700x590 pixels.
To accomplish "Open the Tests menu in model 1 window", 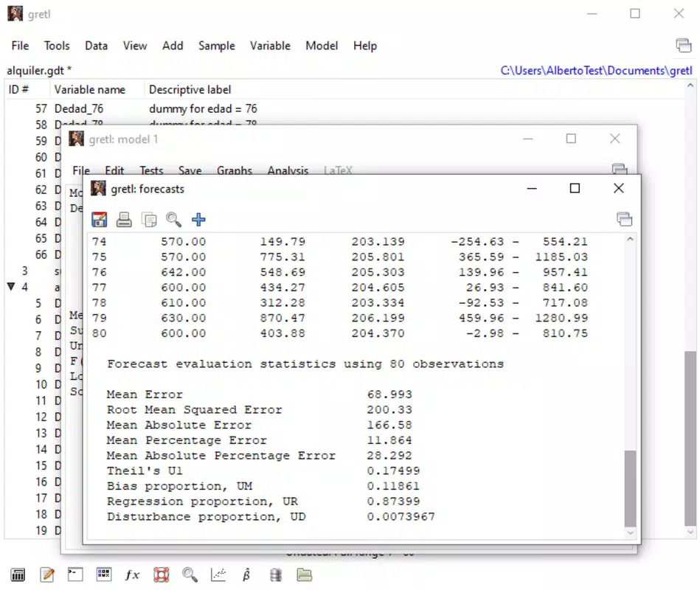I will 151,170.
